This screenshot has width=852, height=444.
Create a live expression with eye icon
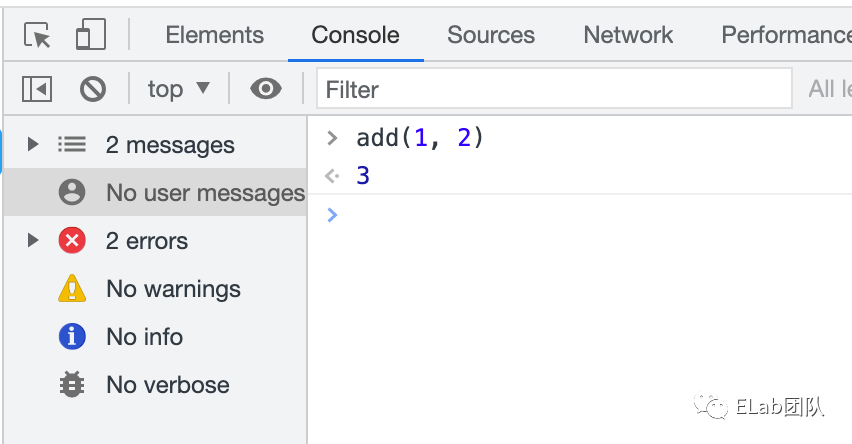tap(265, 89)
